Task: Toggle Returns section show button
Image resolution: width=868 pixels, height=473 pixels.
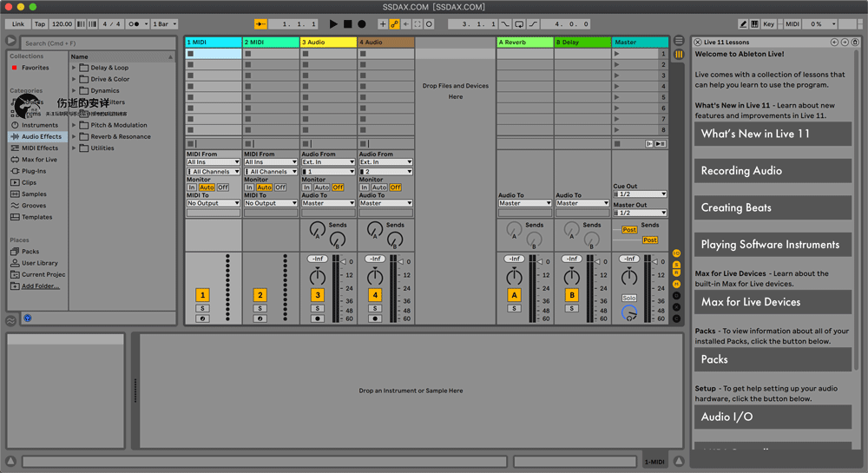Action: coord(676,273)
